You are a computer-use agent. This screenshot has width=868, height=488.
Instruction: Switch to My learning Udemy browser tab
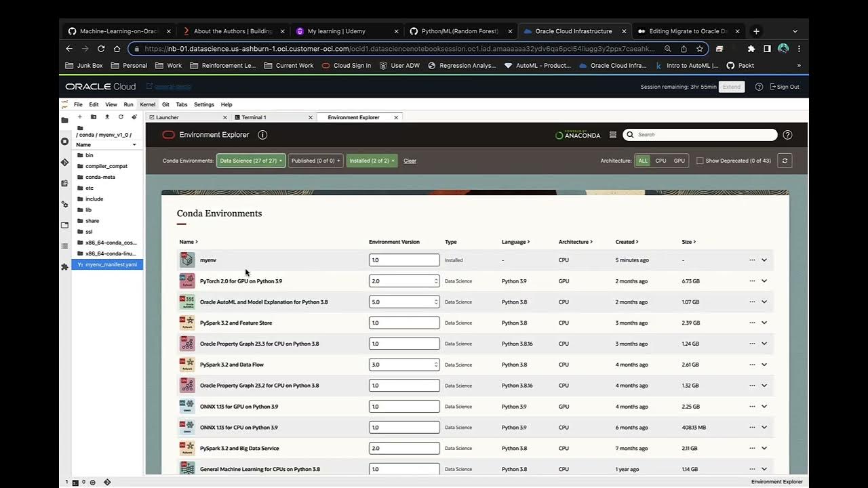[x=348, y=31]
